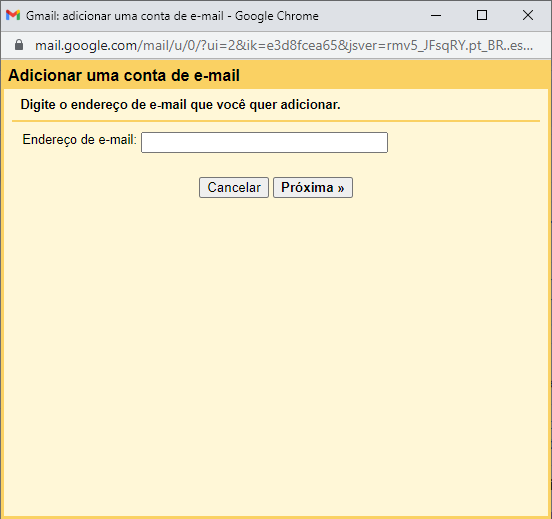The width and height of the screenshot is (552, 519).
Task: Click the Cancelar button
Action: 234,187
